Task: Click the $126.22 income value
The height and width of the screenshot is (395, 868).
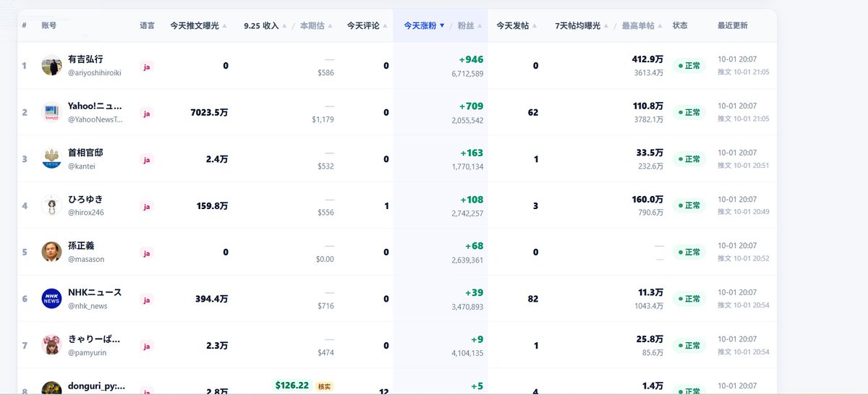Action: click(292, 386)
